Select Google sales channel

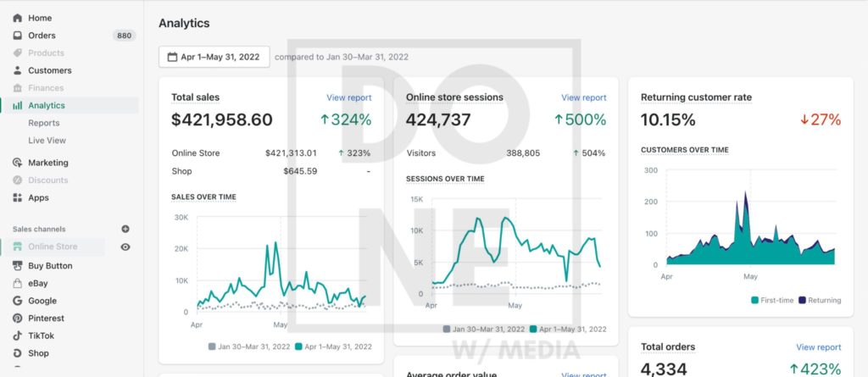tap(42, 301)
